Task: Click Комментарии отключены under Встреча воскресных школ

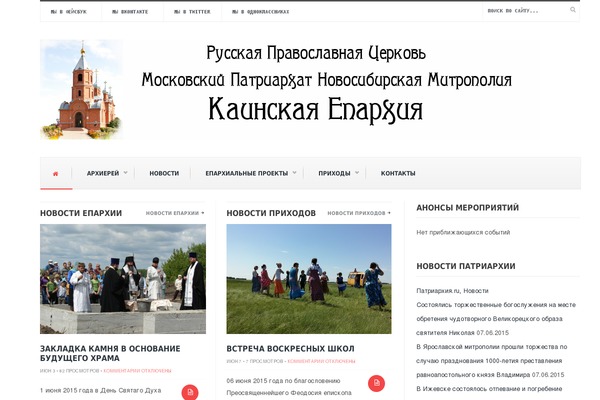Action: pos(321,361)
